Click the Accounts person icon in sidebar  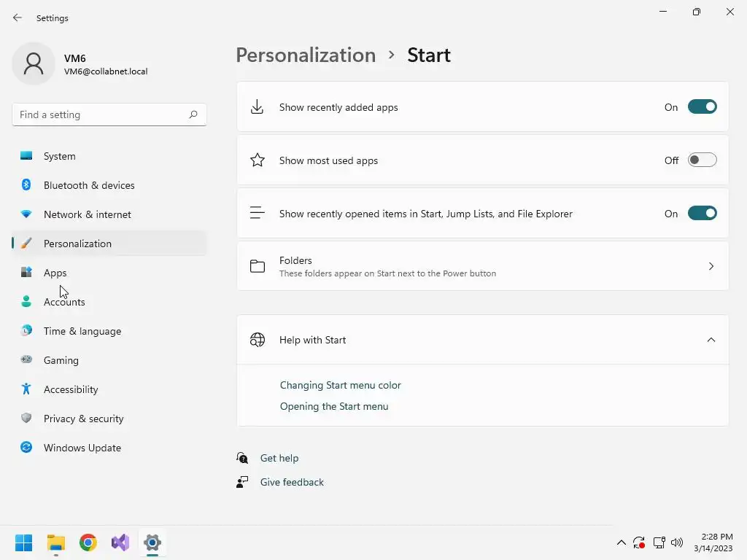tap(26, 301)
